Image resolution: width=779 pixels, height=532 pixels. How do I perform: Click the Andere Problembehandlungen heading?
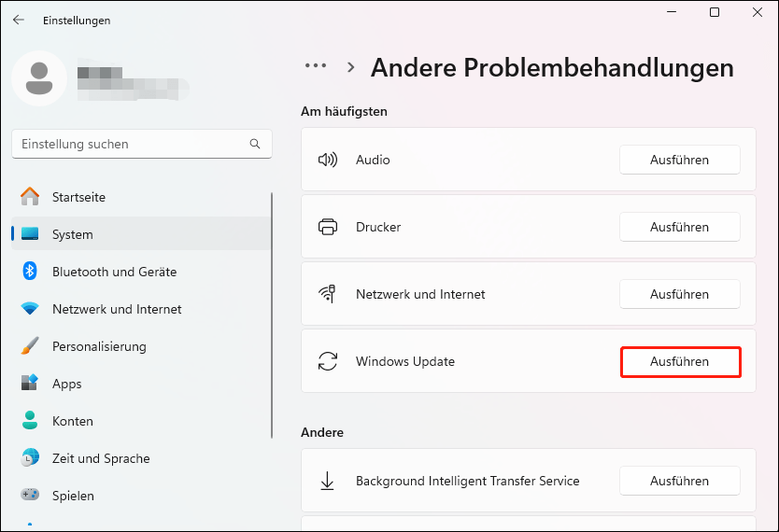click(552, 67)
